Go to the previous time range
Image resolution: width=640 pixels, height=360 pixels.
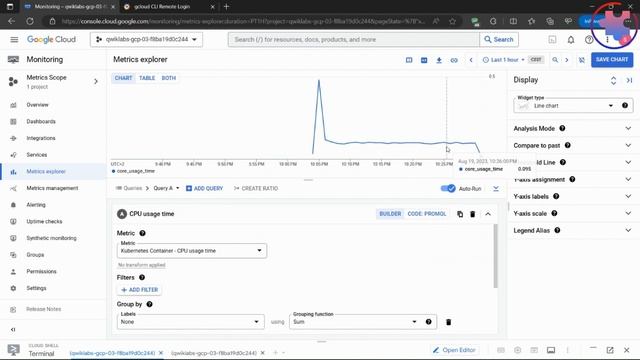[471, 60]
